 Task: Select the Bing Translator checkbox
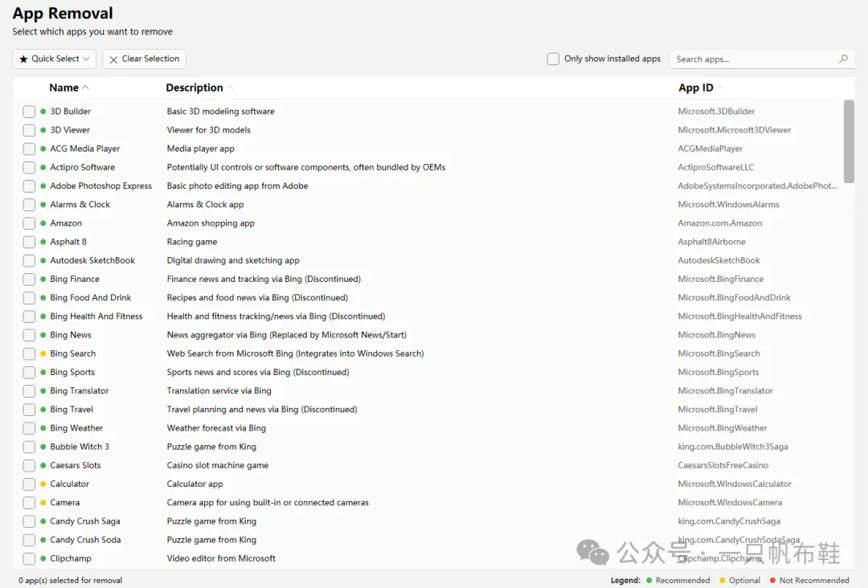click(30, 390)
